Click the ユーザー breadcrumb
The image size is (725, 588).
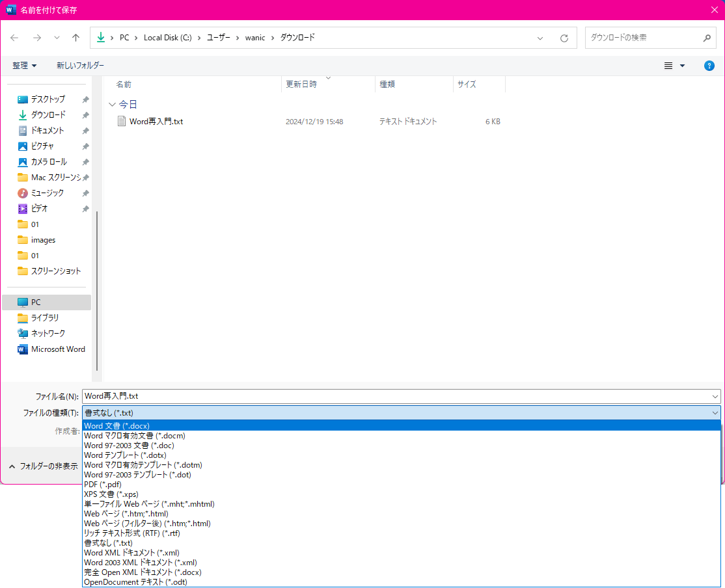click(218, 38)
